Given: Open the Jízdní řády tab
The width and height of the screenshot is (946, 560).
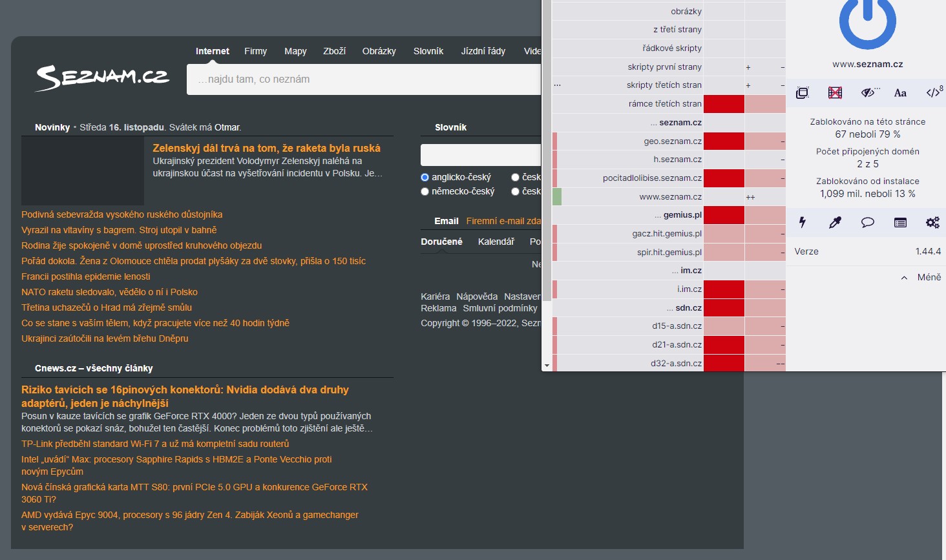Looking at the screenshot, I should click(x=483, y=51).
